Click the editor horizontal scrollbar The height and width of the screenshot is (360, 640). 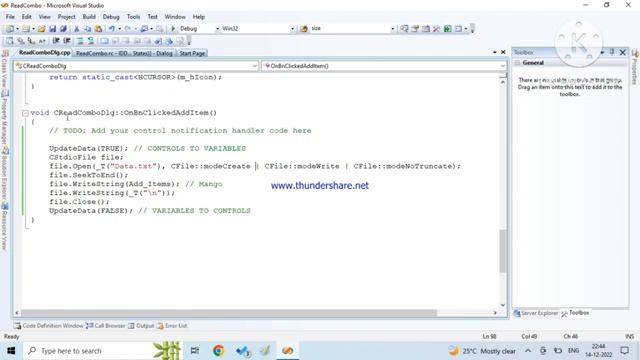229,313
